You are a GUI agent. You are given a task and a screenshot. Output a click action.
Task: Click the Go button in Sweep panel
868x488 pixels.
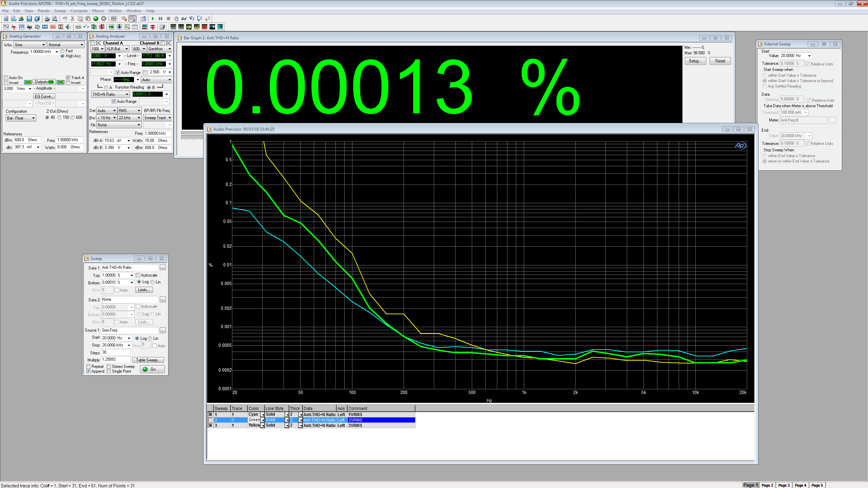(x=152, y=369)
